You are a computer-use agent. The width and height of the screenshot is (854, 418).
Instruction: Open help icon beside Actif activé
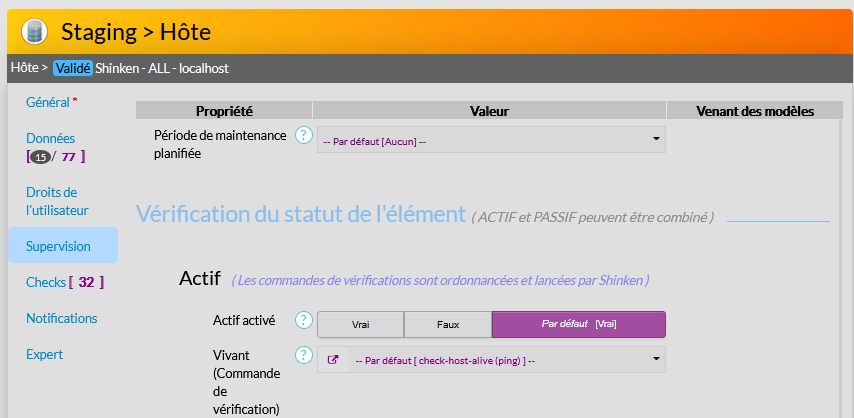pyautogui.click(x=304, y=320)
